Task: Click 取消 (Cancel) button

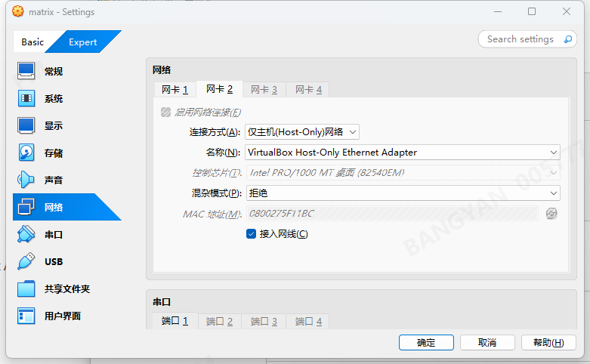Action: [x=487, y=343]
